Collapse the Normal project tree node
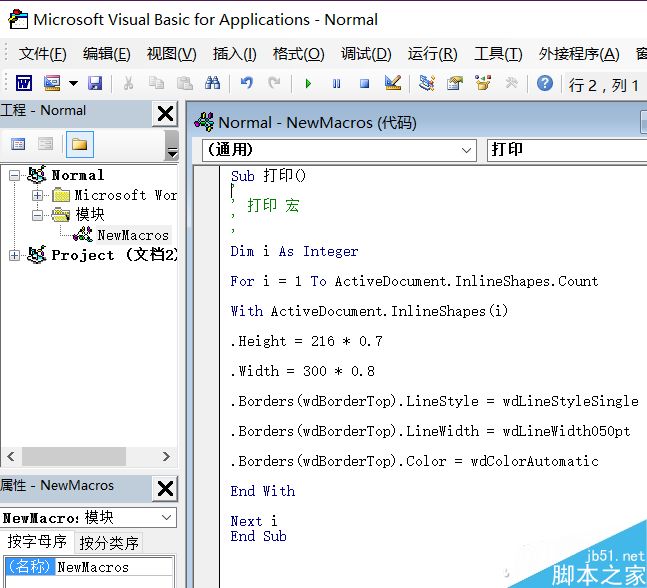Viewport: 647px width, 588px height. pyautogui.click(x=14, y=176)
